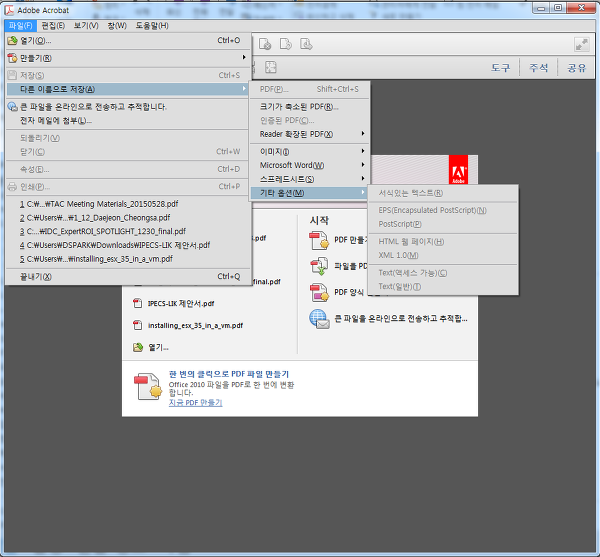
Task: Open the 편집(E) menu
Action: point(53,26)
